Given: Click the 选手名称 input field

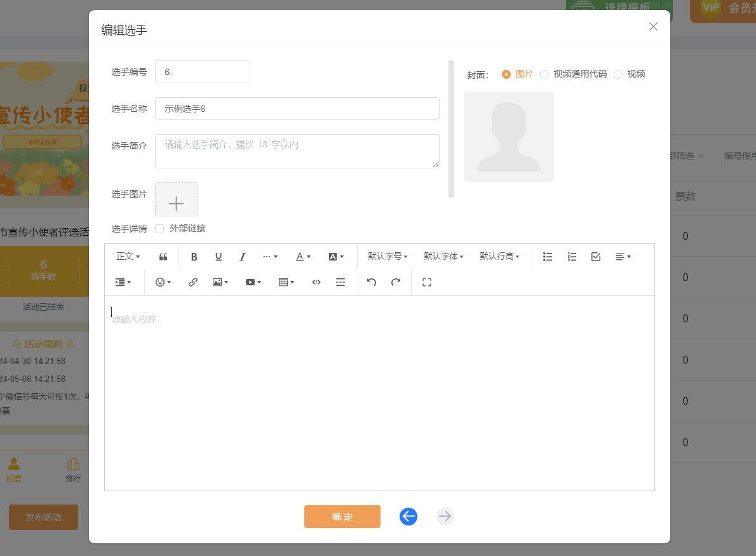Looking at the screenshot, I should pyautogui.click(x=297, y=109).
